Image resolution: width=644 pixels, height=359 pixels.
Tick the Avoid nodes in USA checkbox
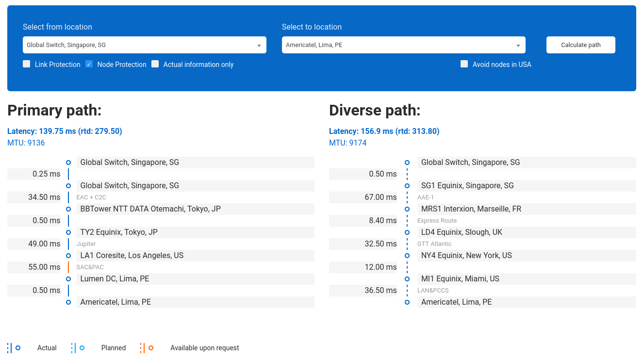click(464, 64)
